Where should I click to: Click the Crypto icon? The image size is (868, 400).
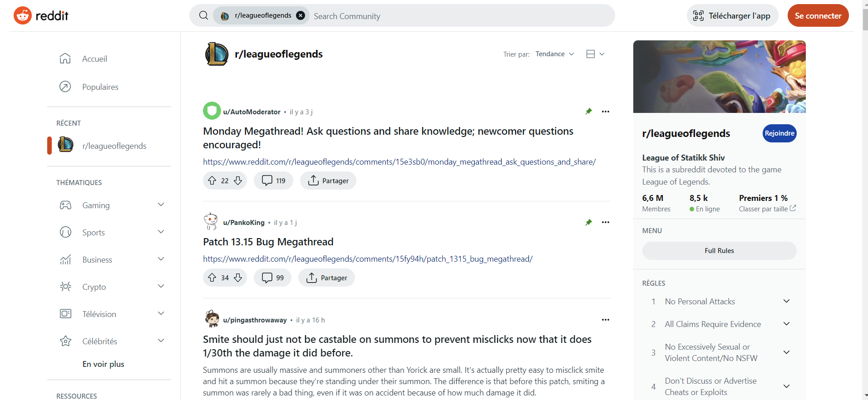tap(65, 287)
